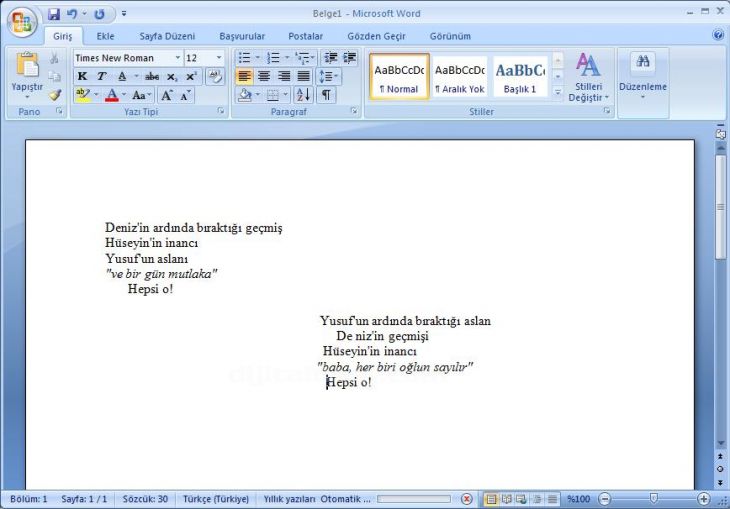Open the Görünüm tab
This screenshot has width=730, height=509.
pos(450,36)
